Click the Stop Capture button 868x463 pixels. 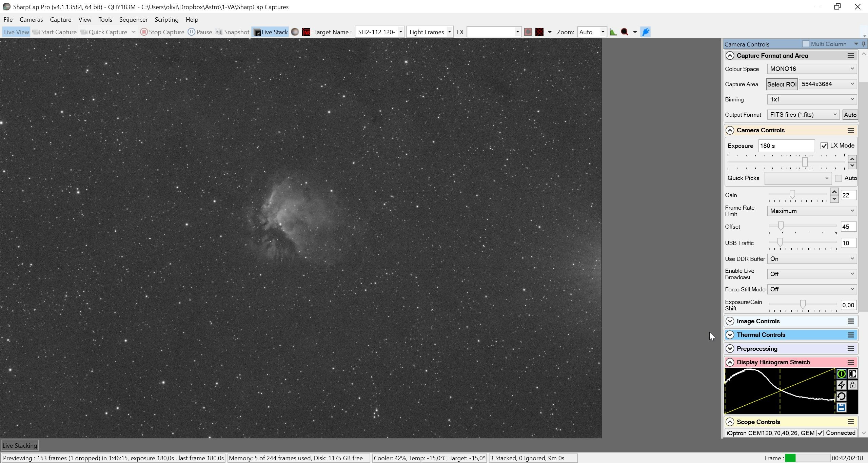pos(162,32)
